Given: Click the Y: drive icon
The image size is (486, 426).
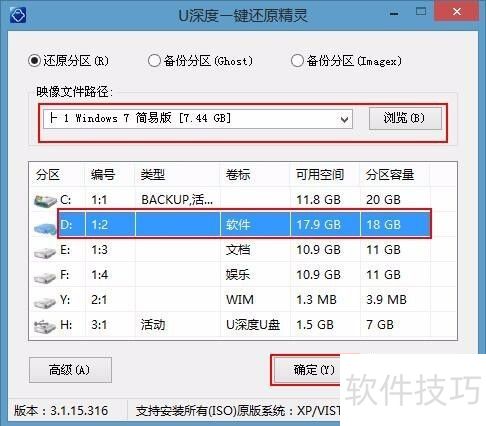Looking at the screenshot, I should coord(45,303).
